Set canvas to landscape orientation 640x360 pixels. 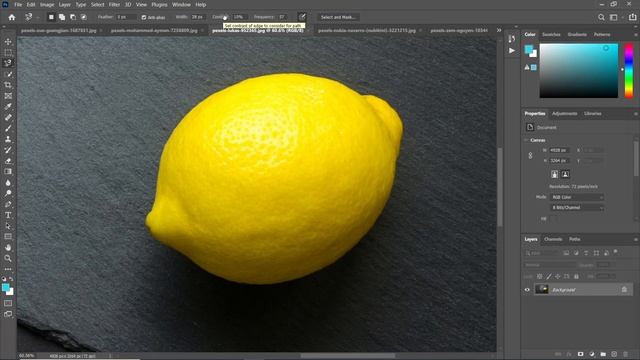[x=565, y=174]
